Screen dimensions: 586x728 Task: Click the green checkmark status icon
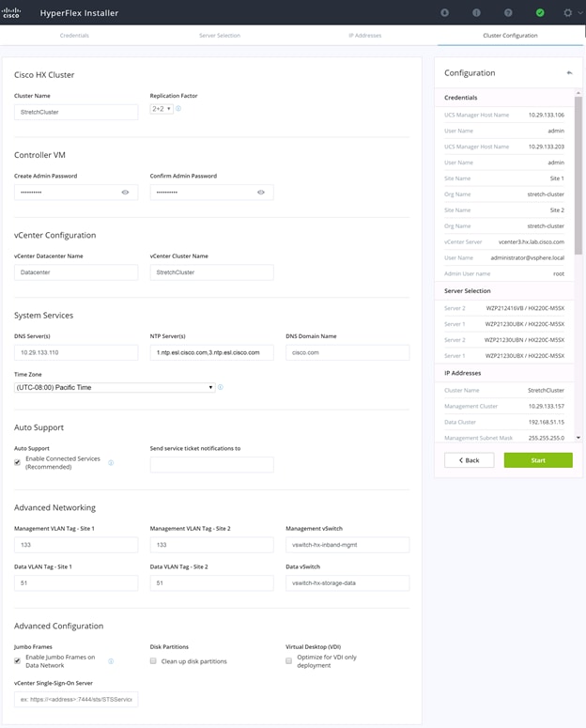tap(540, 12)
